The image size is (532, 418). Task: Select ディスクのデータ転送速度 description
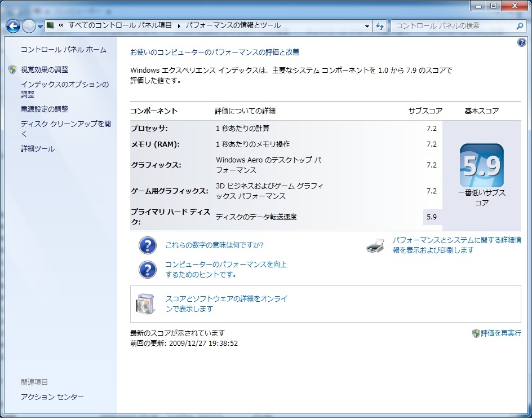pos(256,217)
